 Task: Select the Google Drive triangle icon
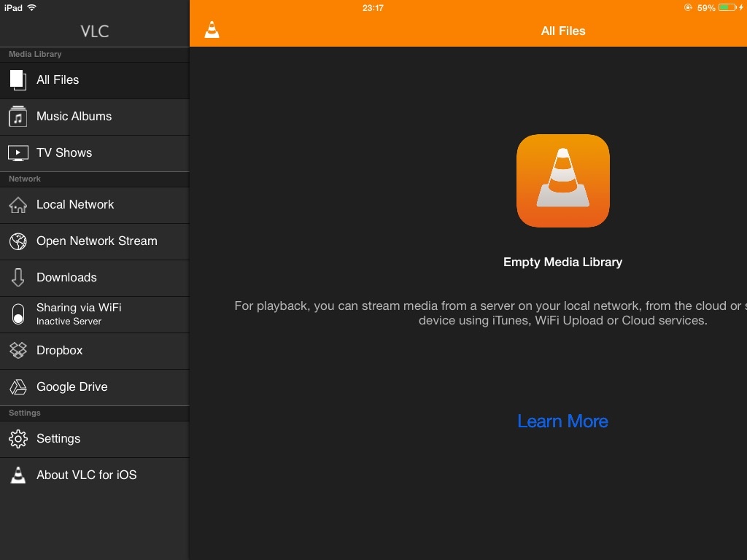(x=18, y=387)
